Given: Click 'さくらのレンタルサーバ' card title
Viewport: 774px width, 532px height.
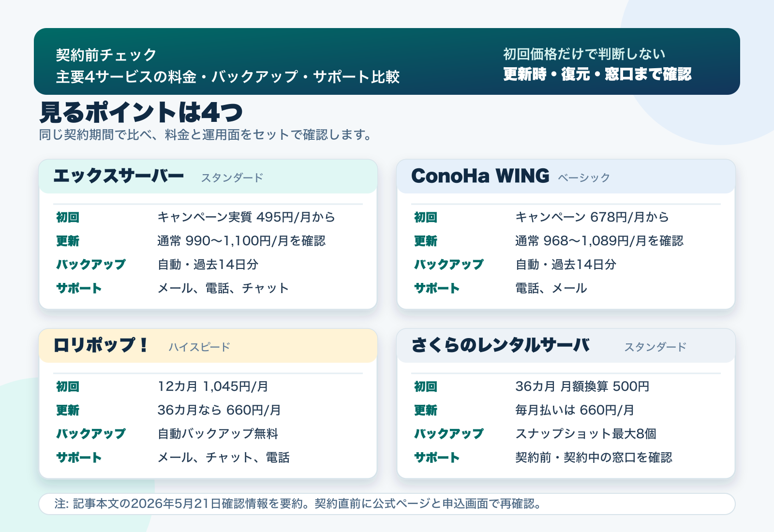Looking at the screenshot, I should point(500,345).
